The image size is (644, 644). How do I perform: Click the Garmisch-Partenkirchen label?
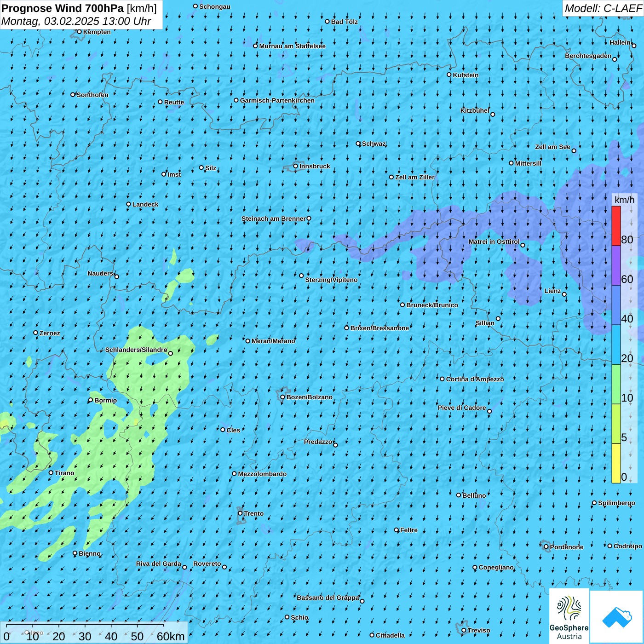(x=277, y=100)
